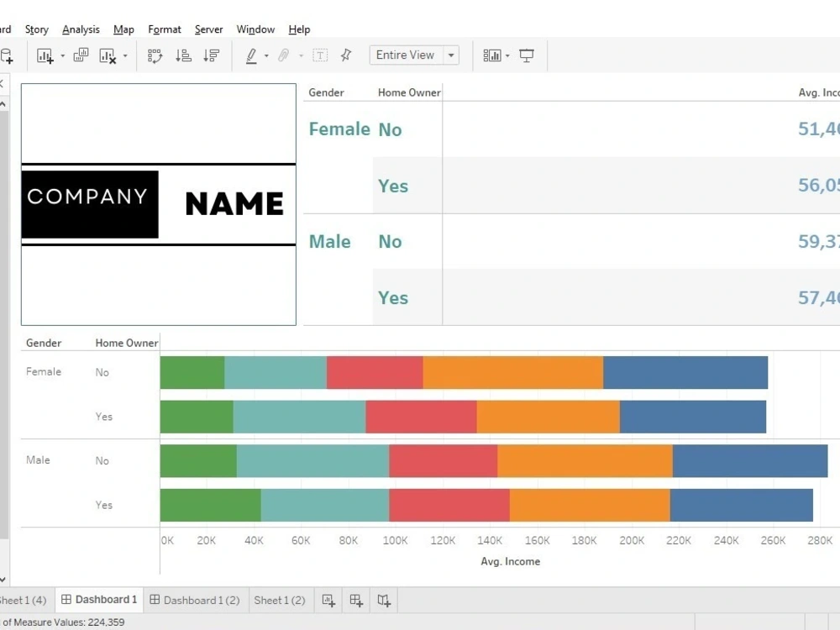Click the New Story button near sheet tabs
Viewport: 840px width, 630px height.
[384, 600]
